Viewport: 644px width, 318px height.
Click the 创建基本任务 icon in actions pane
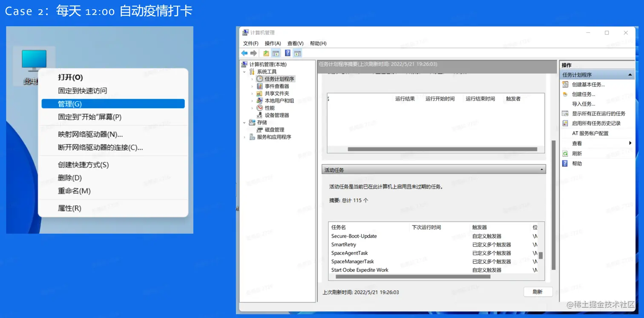click(565, 84)
